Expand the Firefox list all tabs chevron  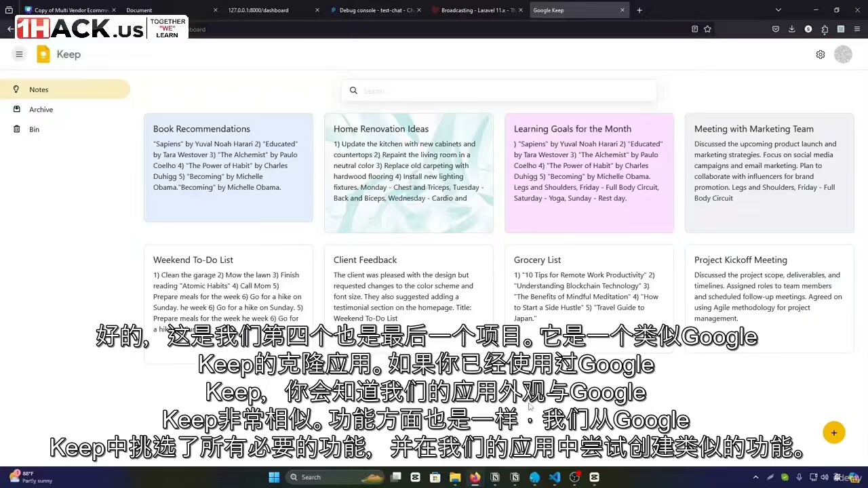pyautogui.click(x=778, y=10)
